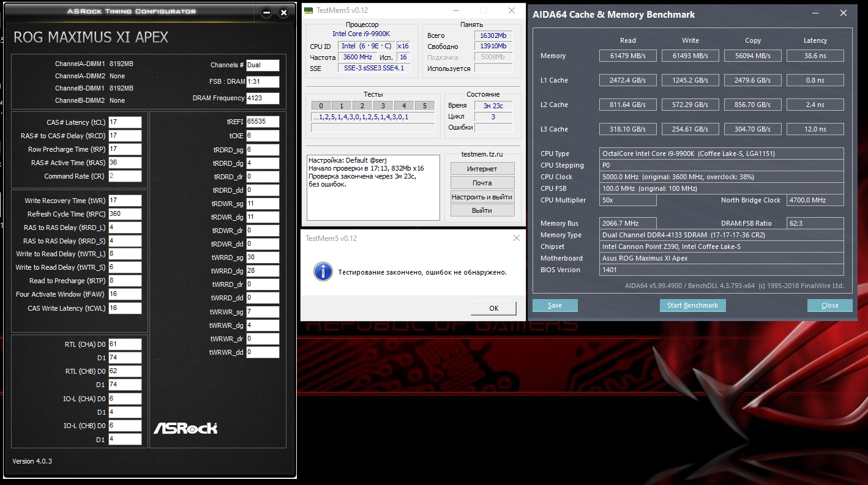The image size is (868, 485).
Task: Click the tCKE field
Action: [x=263, y=136]
